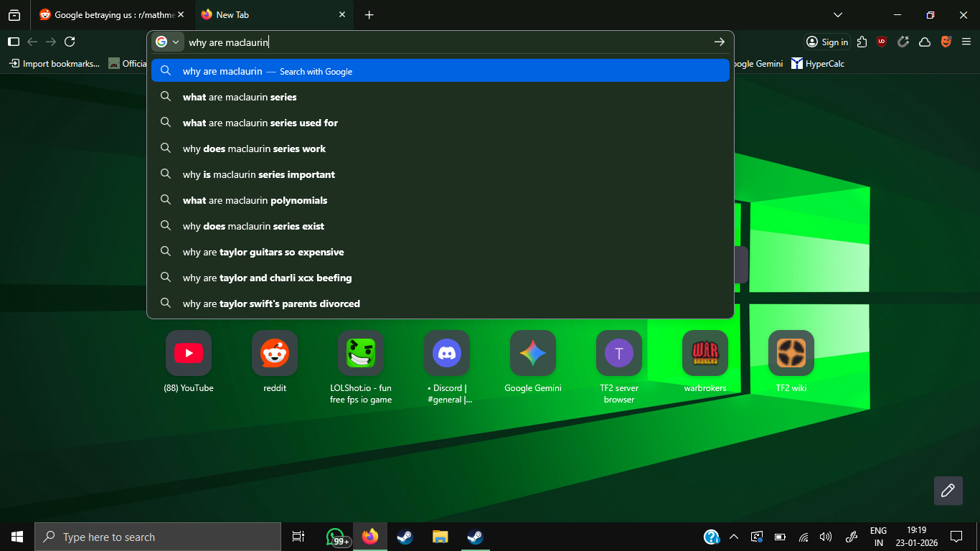Viewport: 980px width, 551px height.
Task: Open the LOLShot.io shortcut tile
Action: pyautogui.click(x=361, y=353)
